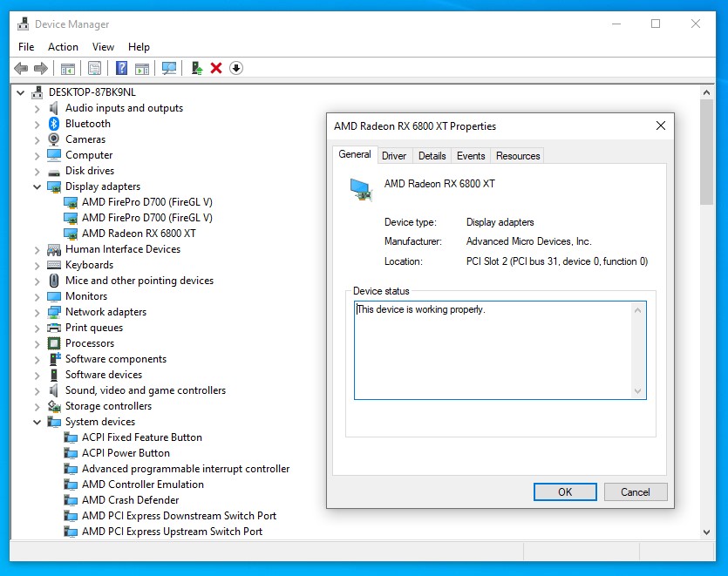Click the Disk drives icon
The height and width of the screenshot is (576, 728).
[54, 173]
